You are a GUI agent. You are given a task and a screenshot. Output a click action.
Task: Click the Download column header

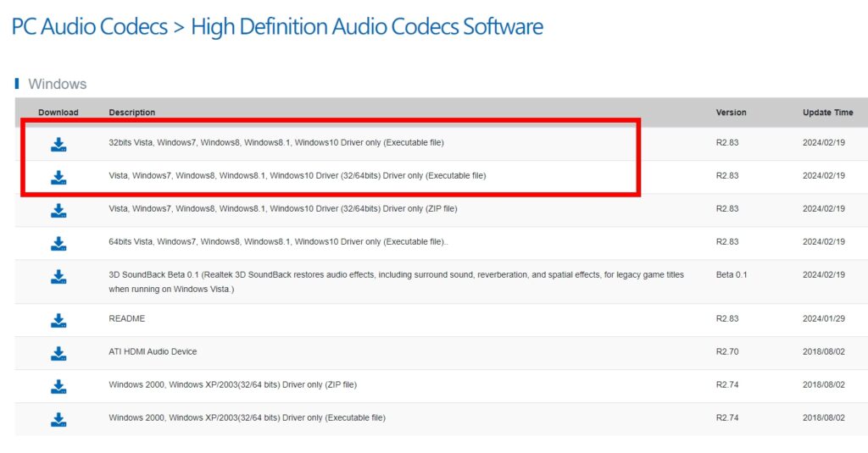tap(58, 113)
